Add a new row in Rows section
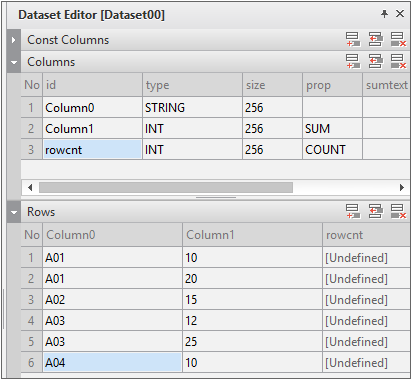Viewport: 411px width, 379px height. (353, 211)
